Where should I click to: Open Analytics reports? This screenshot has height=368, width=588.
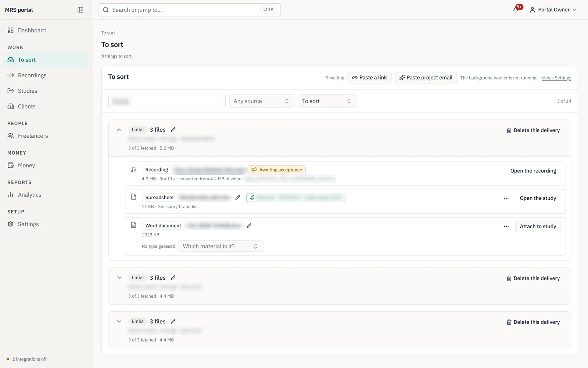click(46, 195)
